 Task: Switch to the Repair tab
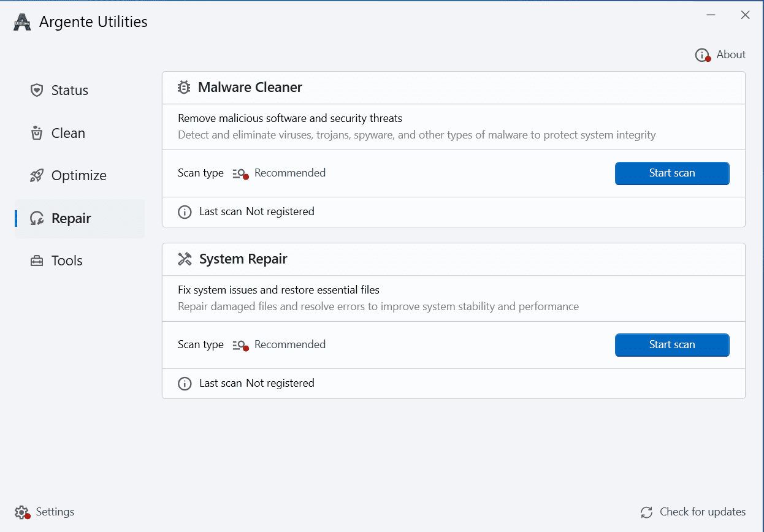pos(71,218)
